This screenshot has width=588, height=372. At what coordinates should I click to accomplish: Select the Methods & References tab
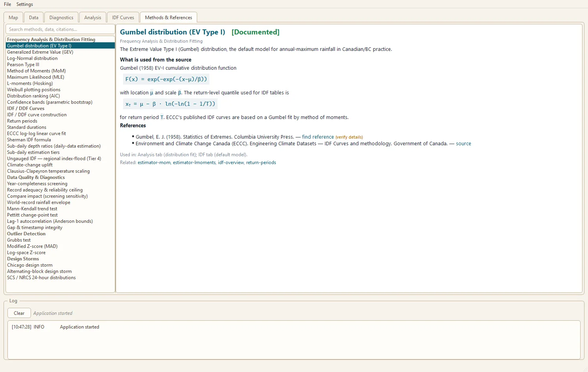[169, 18]
